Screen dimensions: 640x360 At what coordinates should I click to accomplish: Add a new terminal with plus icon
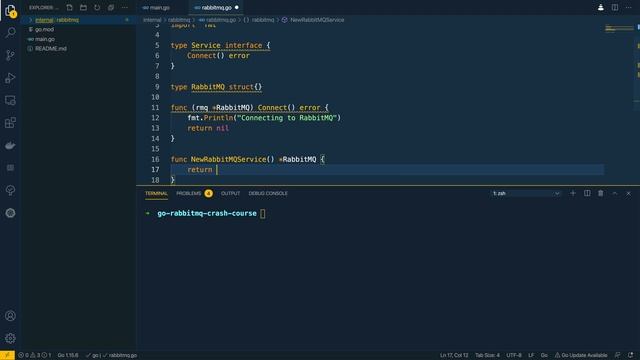pyautogui.click(x=573, y=193)
